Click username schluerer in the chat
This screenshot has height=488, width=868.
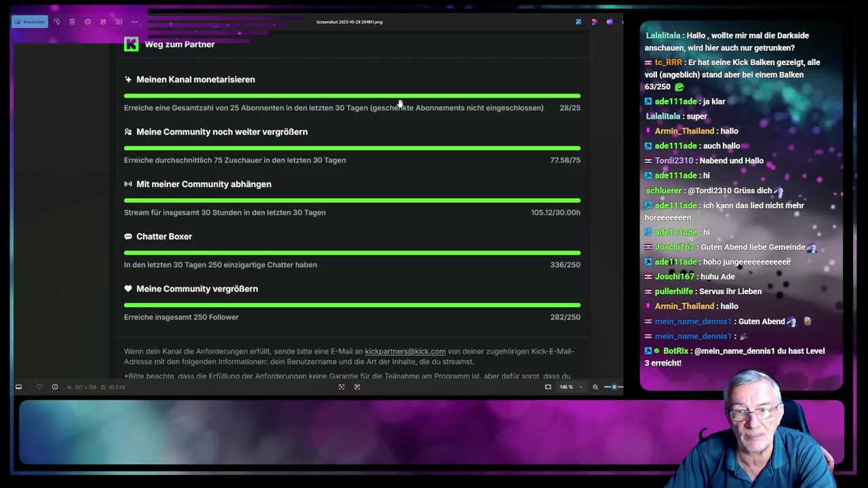663,190
